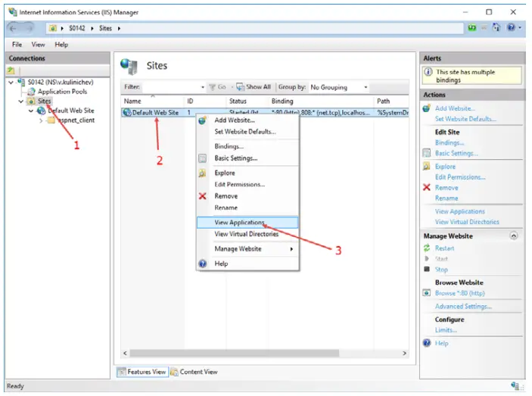Select Default Web Site row in Sites list
This screenshot has width=532, height=396.
point(265,113)
